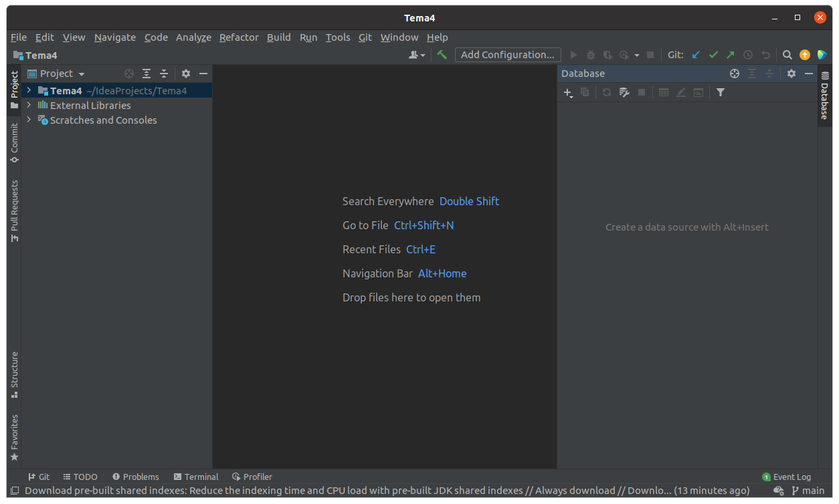Click the Git Push green arrow icon
Image resolution: width=839 pixels, height=504 pixels.
click(x=731, y=55)
